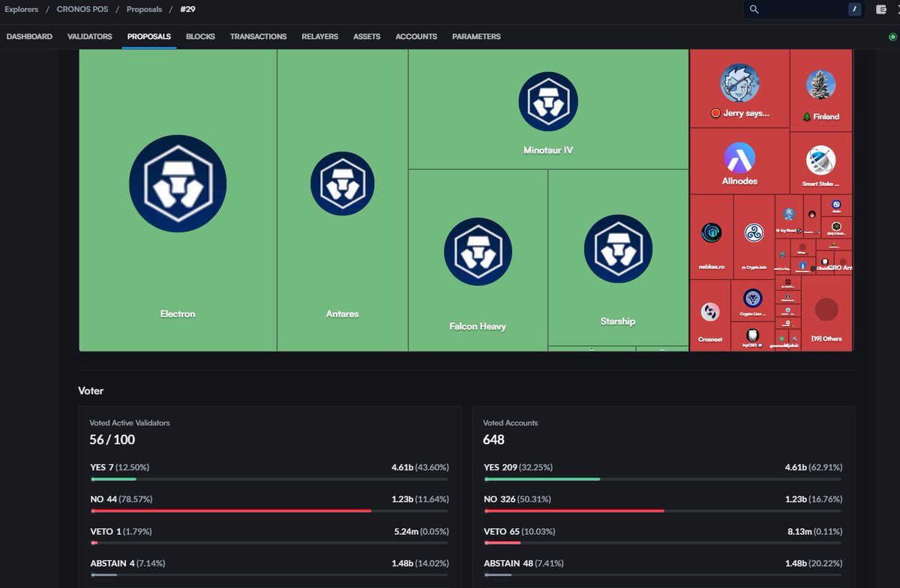The image size is (900, 588).
Task: Click into the search input field
Action: tap(802, 9)
